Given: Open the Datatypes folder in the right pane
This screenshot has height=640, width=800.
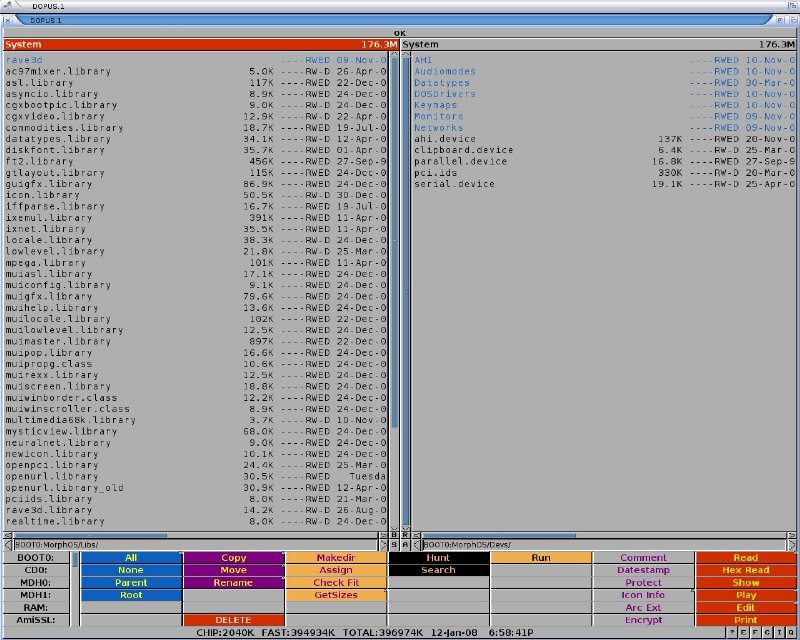Looking at the screenshot, I should click(441, 83).
